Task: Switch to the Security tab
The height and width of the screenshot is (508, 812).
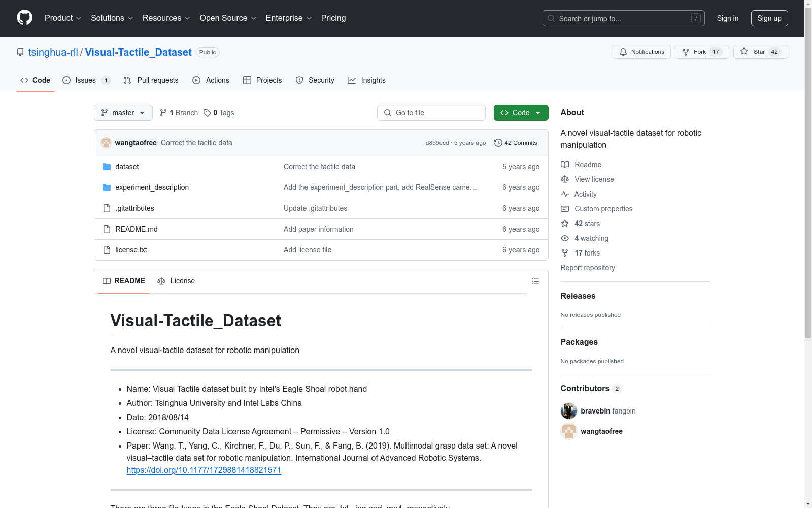Action: click(315, 80)
